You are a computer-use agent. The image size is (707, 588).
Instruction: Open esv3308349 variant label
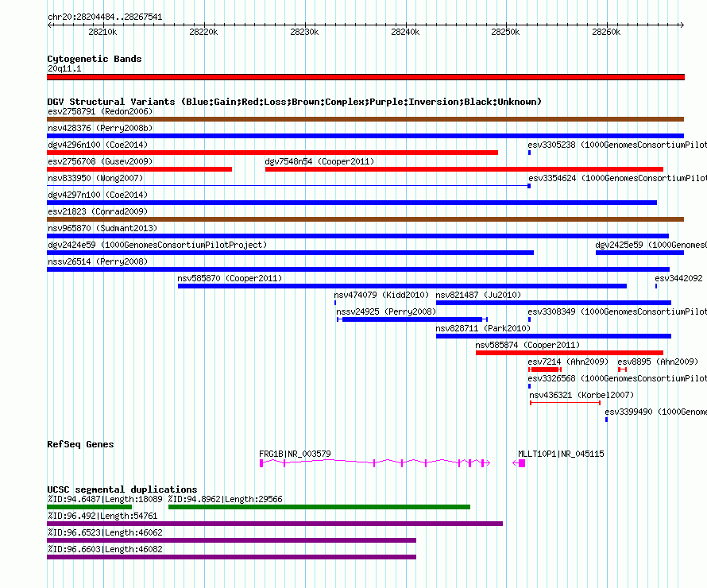click(617, 311)
